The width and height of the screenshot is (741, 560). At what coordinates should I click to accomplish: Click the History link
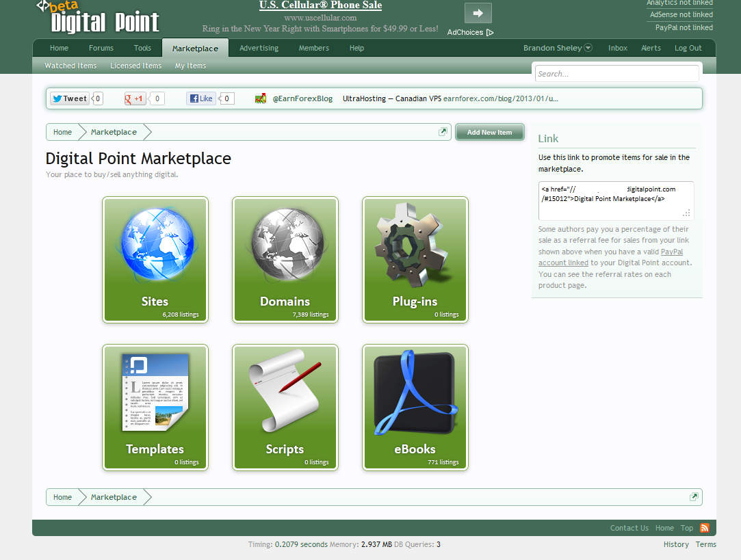point(676,544)
